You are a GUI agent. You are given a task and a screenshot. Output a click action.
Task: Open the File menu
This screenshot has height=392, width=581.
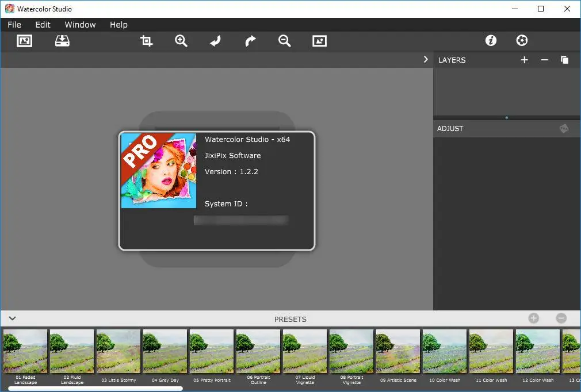14,25
